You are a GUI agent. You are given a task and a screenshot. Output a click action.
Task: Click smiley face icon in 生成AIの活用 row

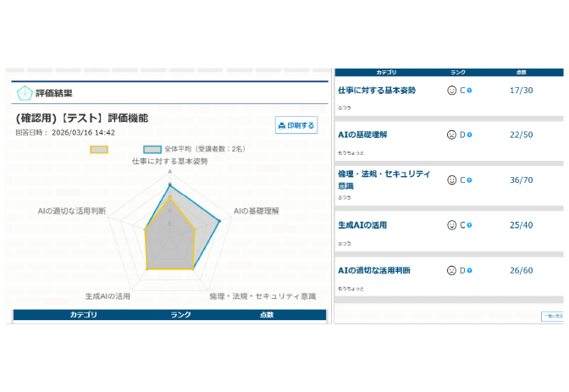click(x=452, y=225)
